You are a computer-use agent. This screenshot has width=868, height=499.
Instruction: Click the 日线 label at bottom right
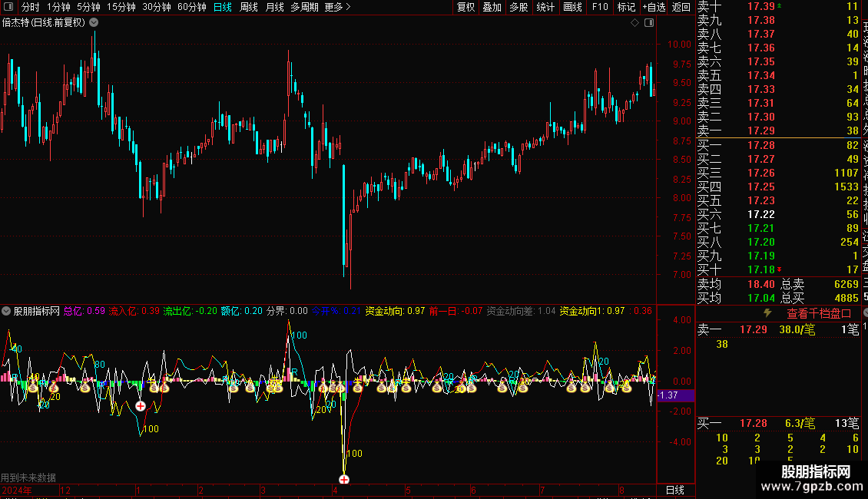pos(674,490)
